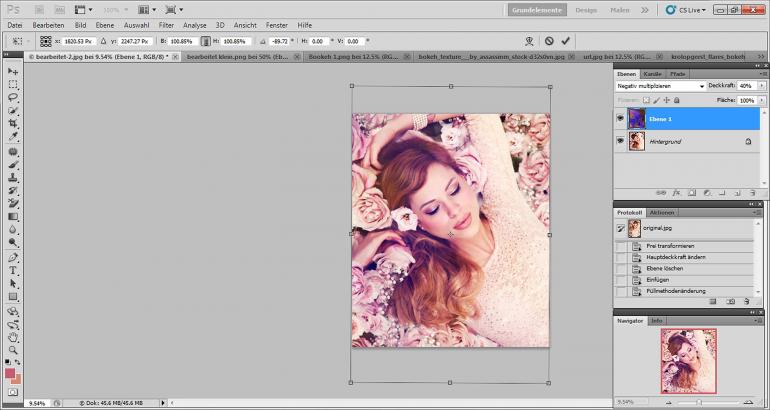
Task: Select the Path Selection tool
Action: click(13, 284)
